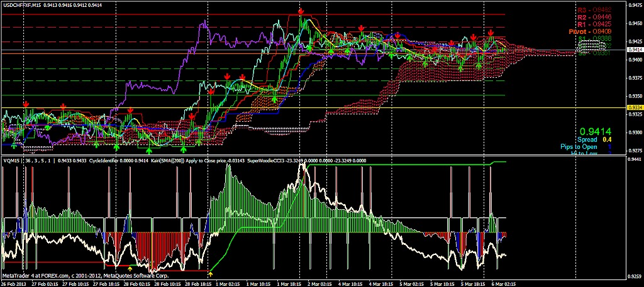Select the yellow 0.9334 price tag on the axis
Image resolution: width=644 pixels, height=287 pixels.
[x=635, y=108]
